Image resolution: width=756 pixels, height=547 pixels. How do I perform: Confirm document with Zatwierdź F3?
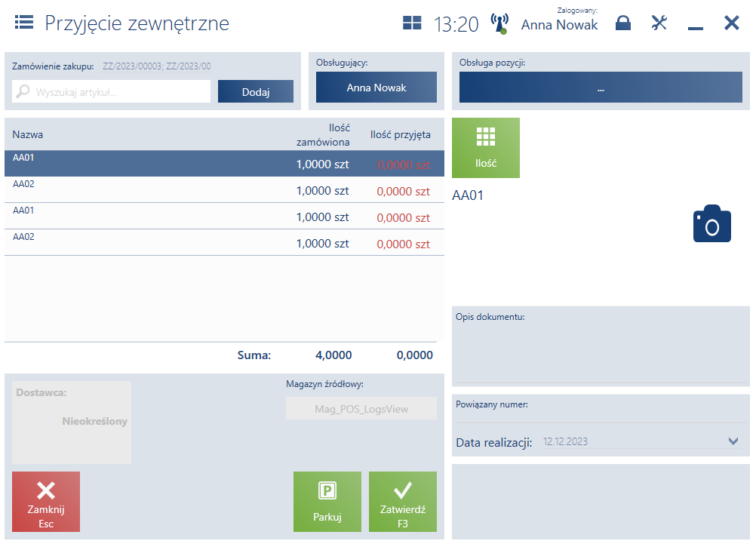403,502
